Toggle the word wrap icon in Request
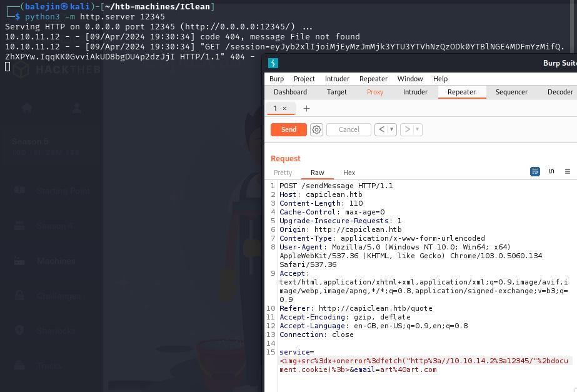The image size is (577, 392). click(535, 171)
